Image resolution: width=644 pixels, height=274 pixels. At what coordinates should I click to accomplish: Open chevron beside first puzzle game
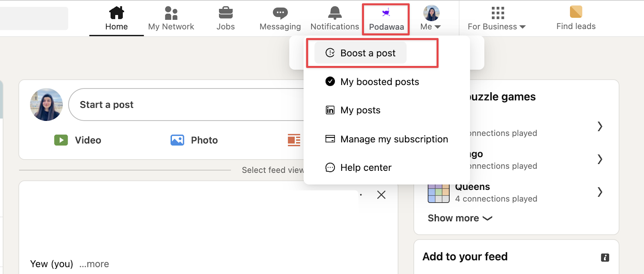click(600, 126)
